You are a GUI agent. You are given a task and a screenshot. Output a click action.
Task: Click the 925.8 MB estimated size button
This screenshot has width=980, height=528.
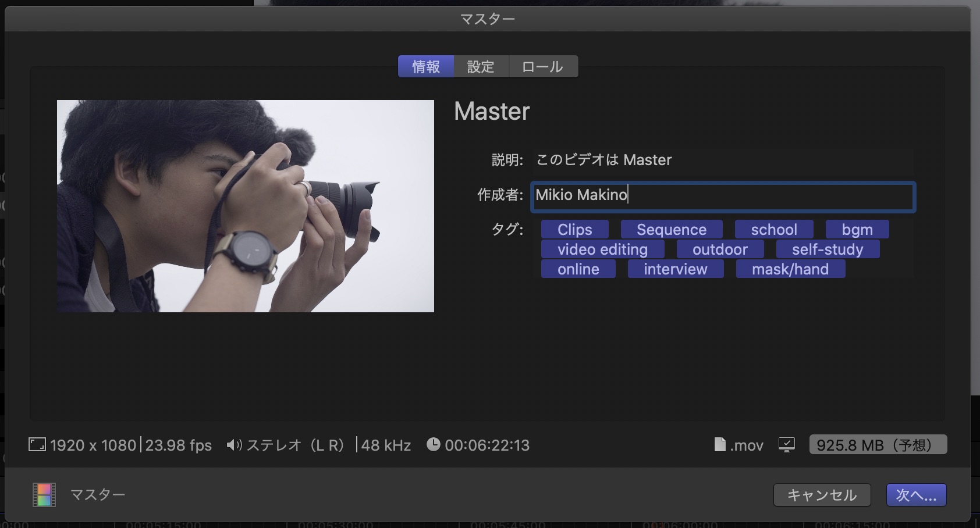[x=878, y=445]
